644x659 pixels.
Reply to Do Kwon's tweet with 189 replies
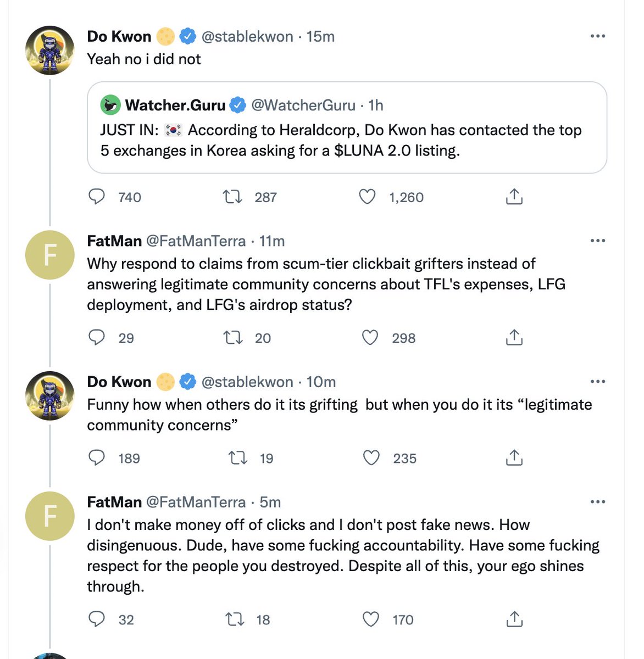[x=97, y=457]
